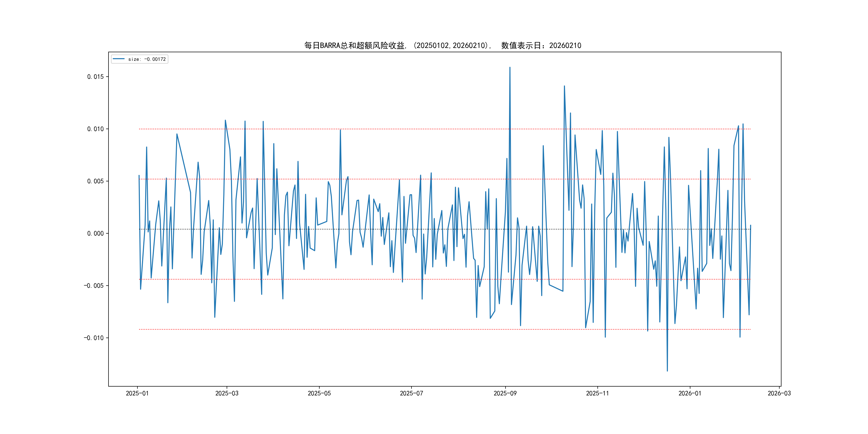The width and height of the screenshot is (868, 434).
Task: Click the 0.010 y-axis tick label
Action: 95,129
